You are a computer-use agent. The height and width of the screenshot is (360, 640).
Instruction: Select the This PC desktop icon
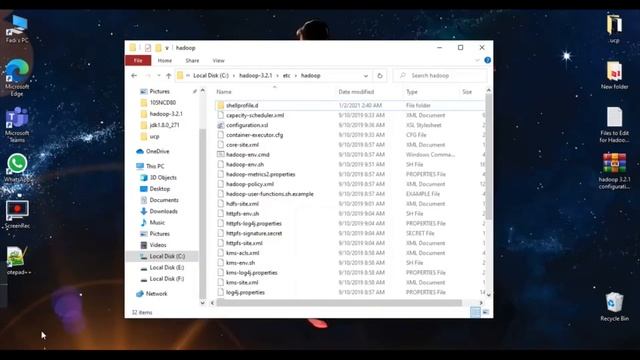point(17,29)
